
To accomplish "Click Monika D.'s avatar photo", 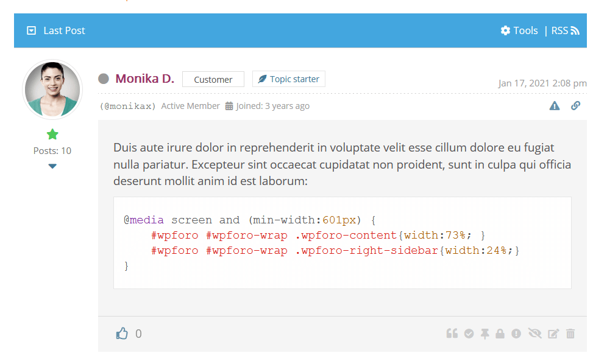I will click(52, 89).
